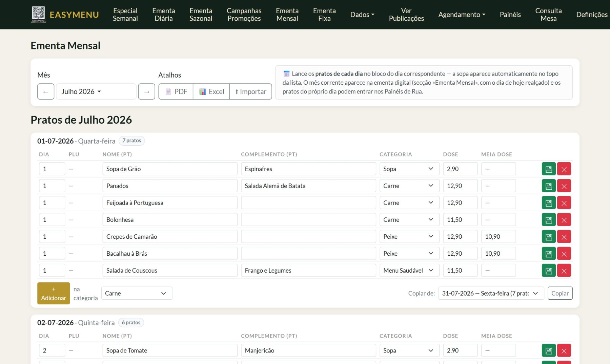Delete the Sopa de Tomate row

(x=564, y=350)
